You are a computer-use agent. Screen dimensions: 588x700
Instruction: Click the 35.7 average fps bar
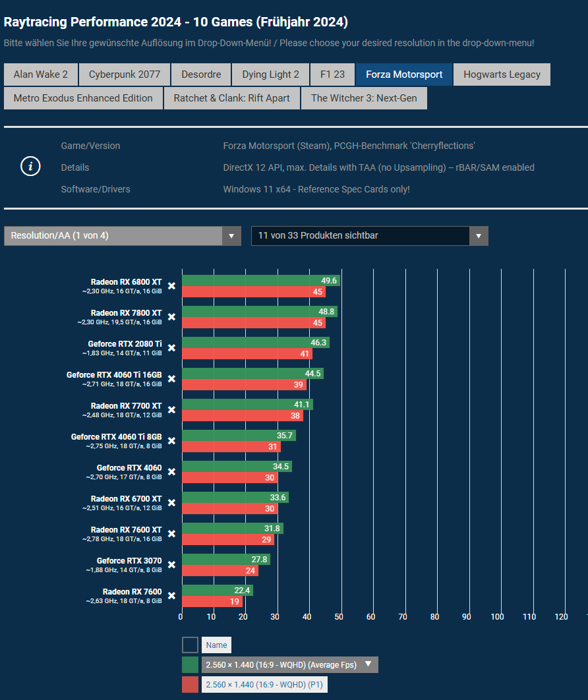click(239, 436)
